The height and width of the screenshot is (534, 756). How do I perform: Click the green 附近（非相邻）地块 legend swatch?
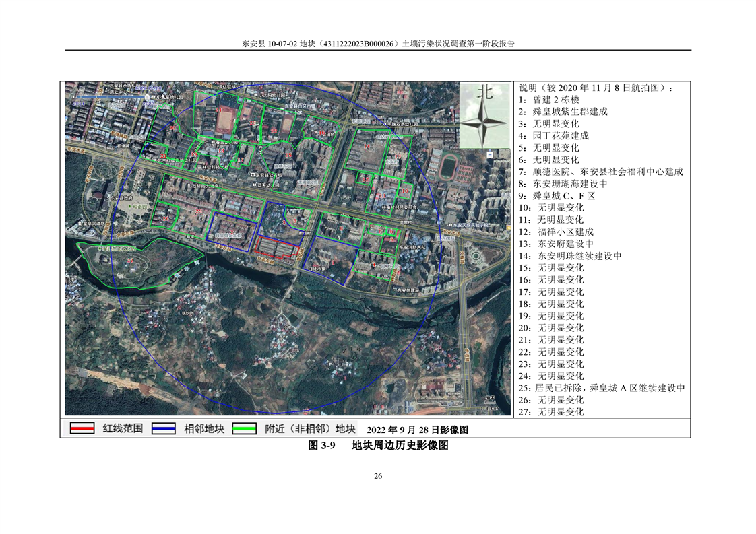[x=244, y=428]
